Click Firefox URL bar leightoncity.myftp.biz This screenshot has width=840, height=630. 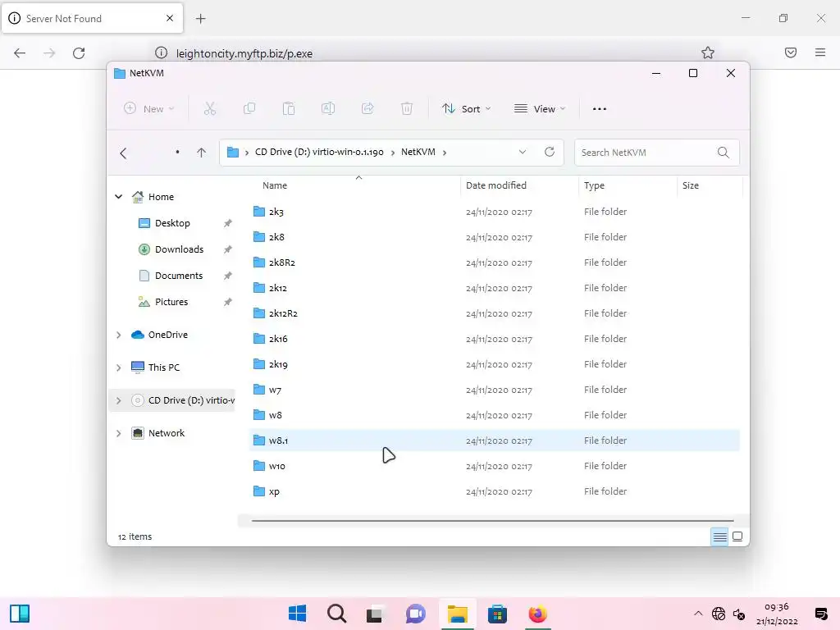(x=244, y=53)
